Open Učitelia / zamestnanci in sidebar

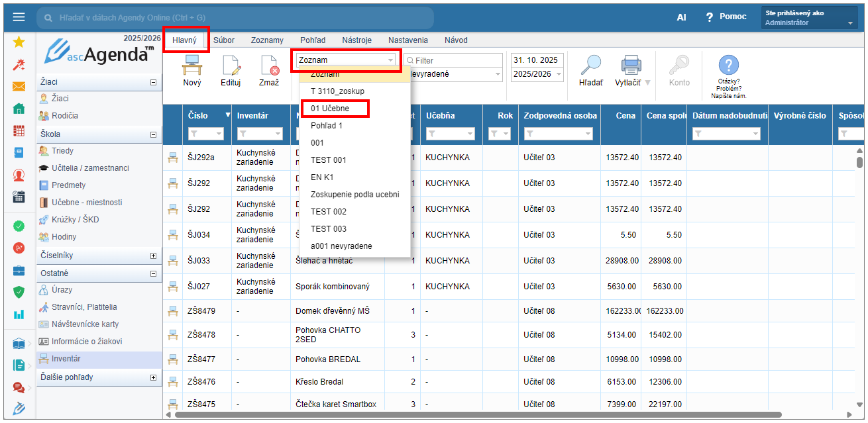tap(90, 168)
